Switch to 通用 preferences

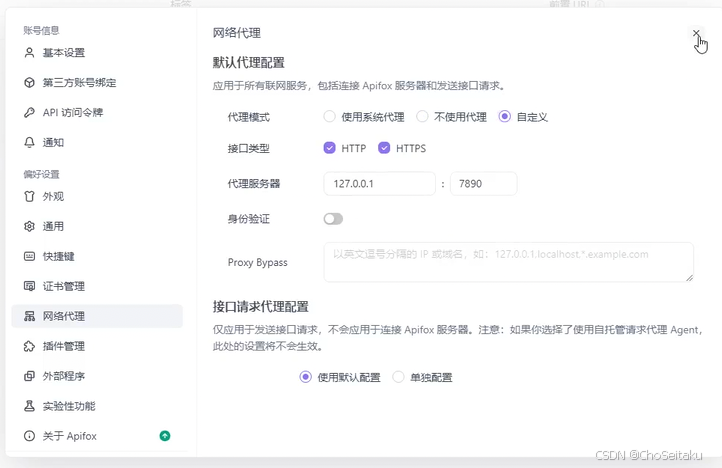[x=97, y=226]
